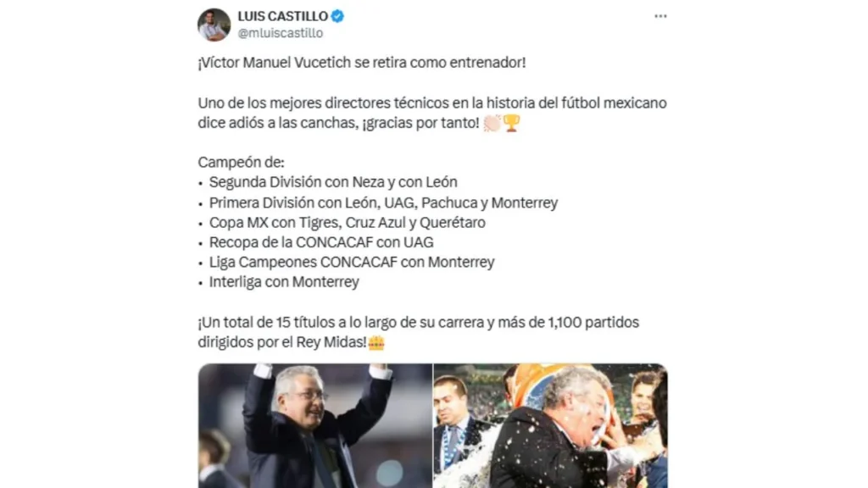868x488 pixels.
Task: Open right photo of coach being doused
Action: tap(551, 425)
